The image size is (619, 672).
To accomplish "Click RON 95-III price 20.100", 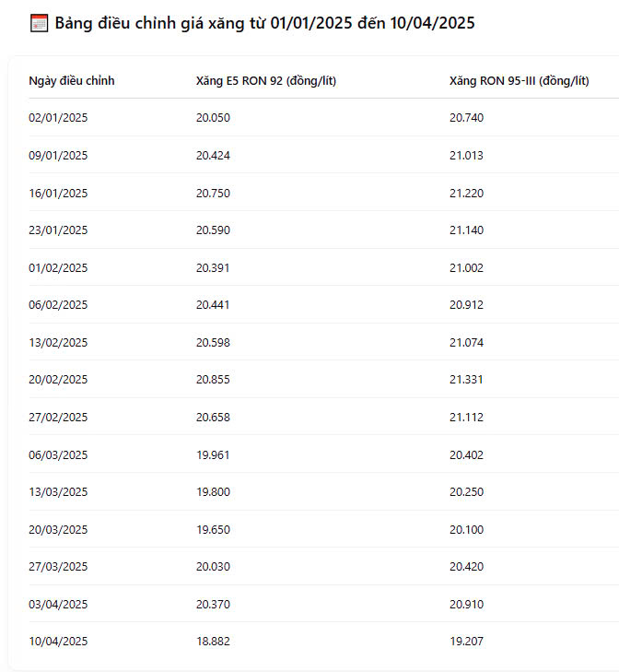I will (466, 529).
